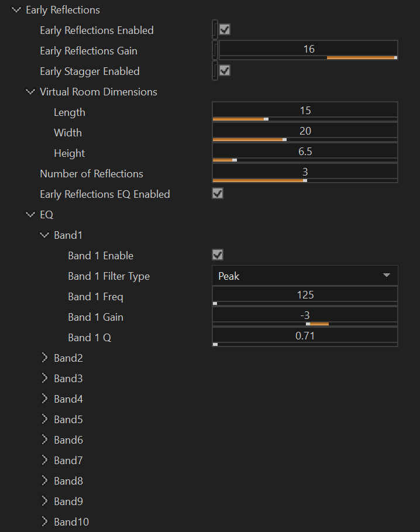Toggle the Early Stagger Enabled checkbox
Viewport: 420px width, 532px height.
224,70
